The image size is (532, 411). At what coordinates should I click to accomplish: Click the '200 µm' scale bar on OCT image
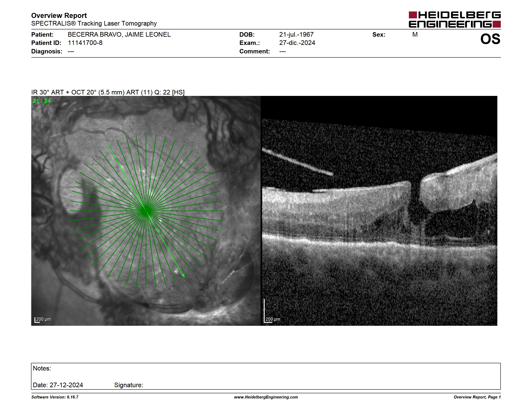(272, 311)
